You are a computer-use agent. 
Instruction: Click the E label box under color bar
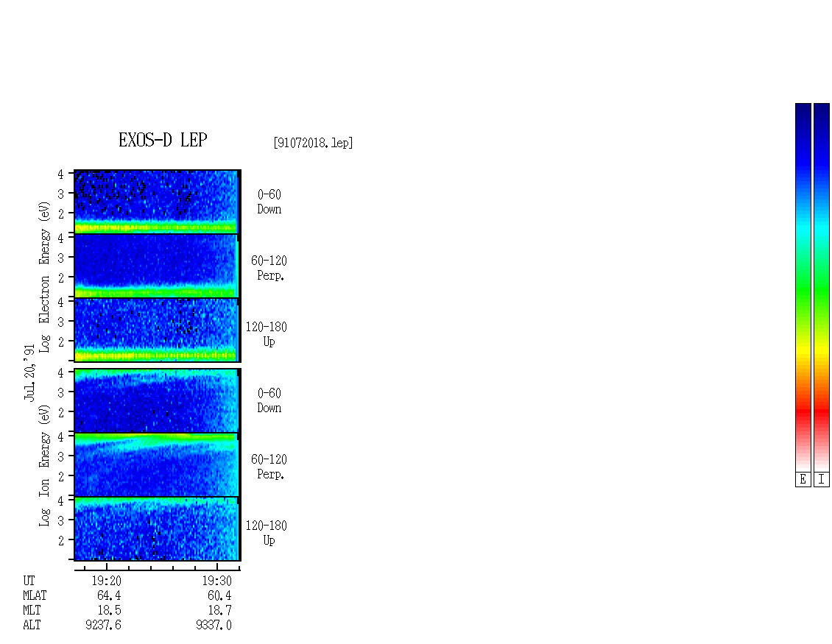coord(803,480)
